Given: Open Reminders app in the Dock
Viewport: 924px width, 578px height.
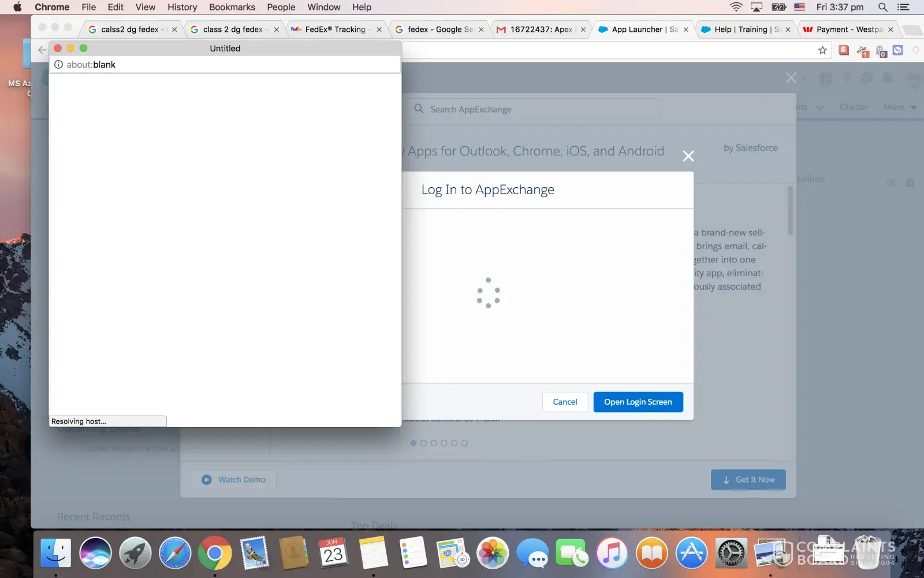Looking at the screenshot, I should click(x=413, y=553).
